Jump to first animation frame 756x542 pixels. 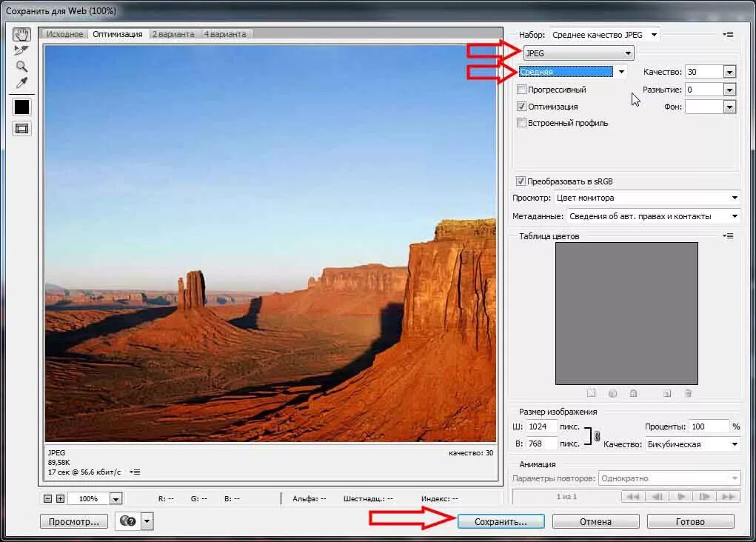click(633, 497)
